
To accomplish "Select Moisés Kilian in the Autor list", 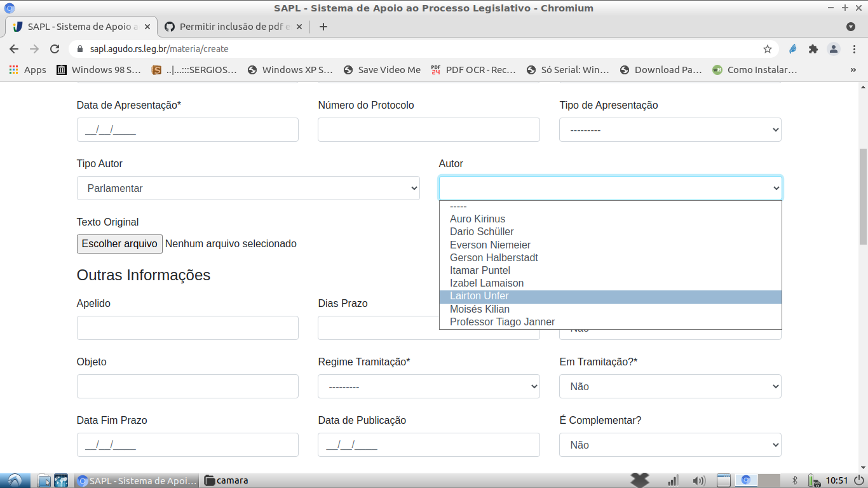I will point(611,309).
